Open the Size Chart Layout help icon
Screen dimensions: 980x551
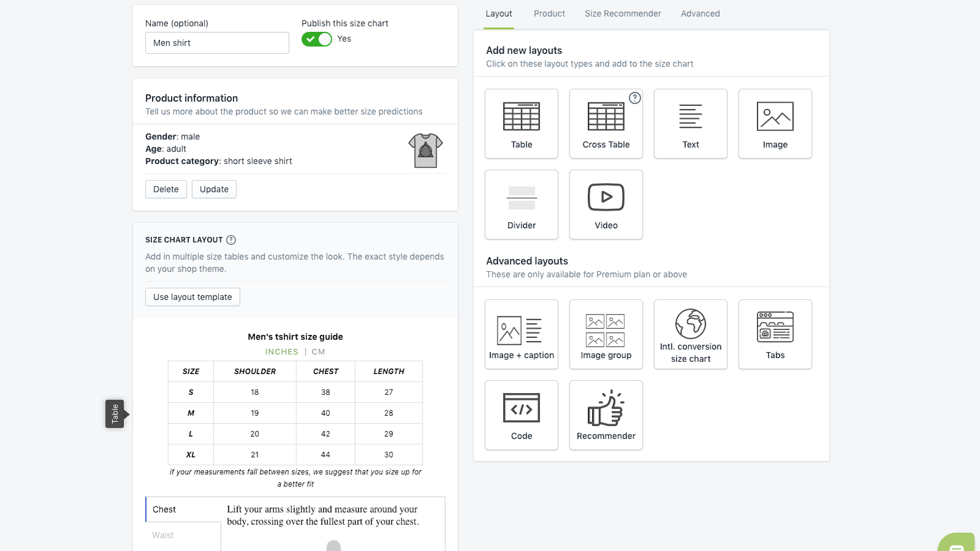tap(231, 240)
